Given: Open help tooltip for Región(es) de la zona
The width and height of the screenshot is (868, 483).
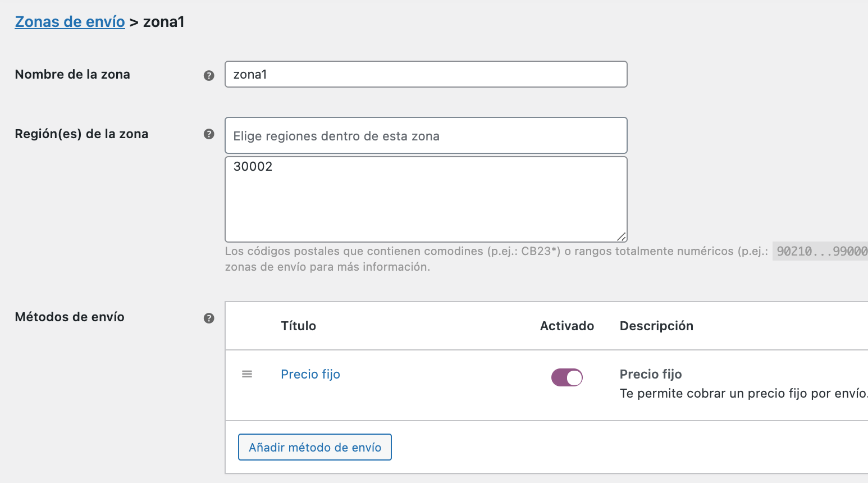Looking at the screenshot, I should pyautogui.click(x=209, y=134).
